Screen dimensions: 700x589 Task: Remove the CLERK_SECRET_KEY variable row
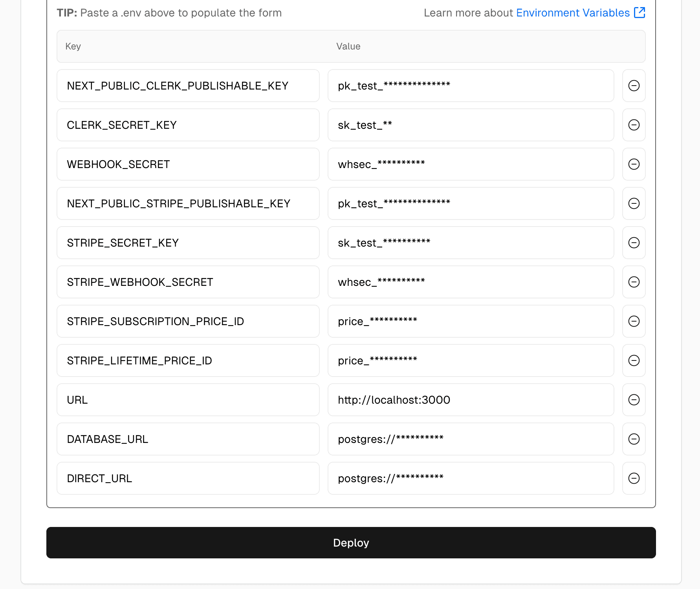pyautogui.click(x=634, y=125)
